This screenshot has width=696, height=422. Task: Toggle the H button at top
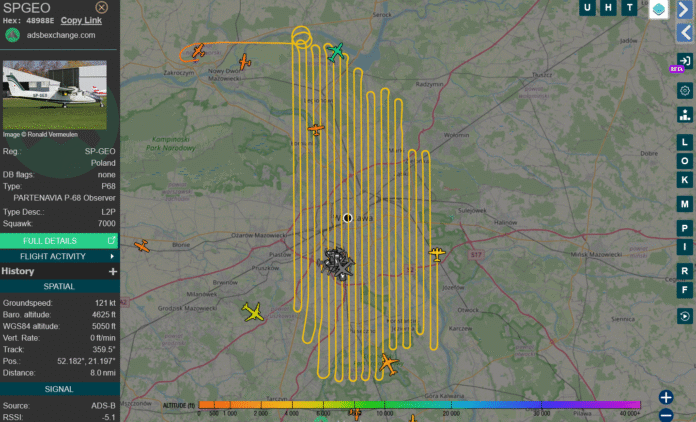(x=608, y=9)
